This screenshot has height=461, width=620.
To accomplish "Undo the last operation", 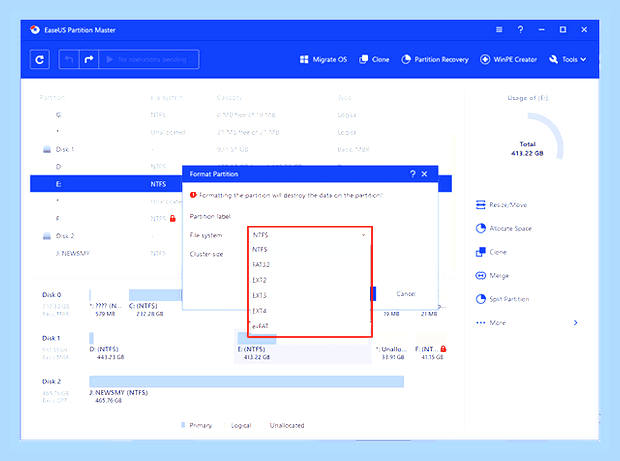I will [69, 59].
